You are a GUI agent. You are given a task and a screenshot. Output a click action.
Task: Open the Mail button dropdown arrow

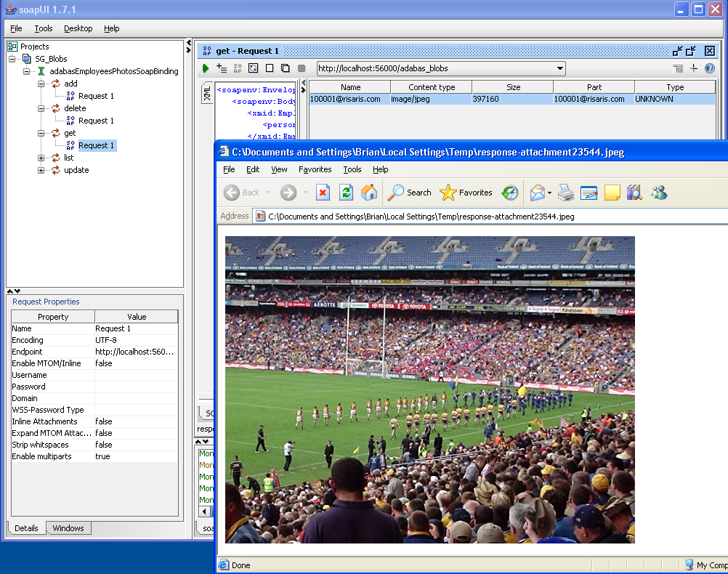pos(549,193)
